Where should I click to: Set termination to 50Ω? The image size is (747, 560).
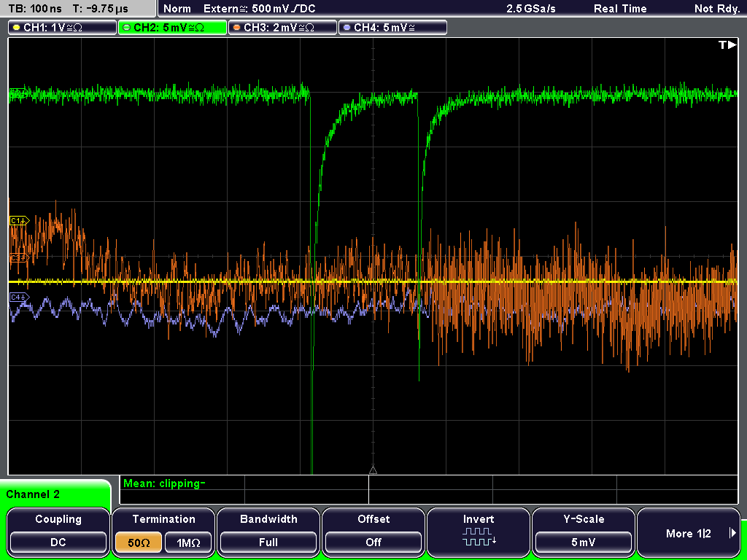click(139, 542)
